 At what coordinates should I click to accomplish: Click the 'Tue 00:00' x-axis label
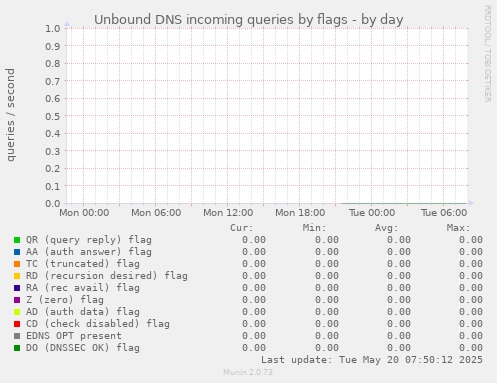(372, 213)
